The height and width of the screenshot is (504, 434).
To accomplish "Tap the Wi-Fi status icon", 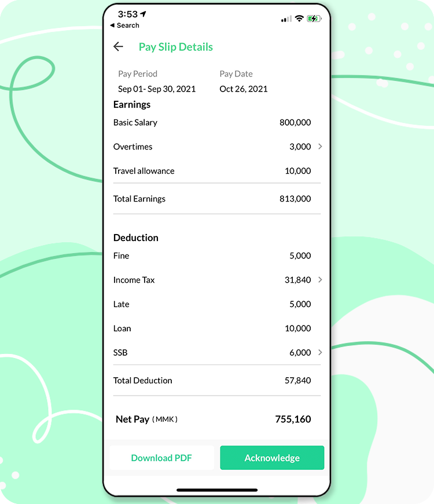I will (299, 19).
